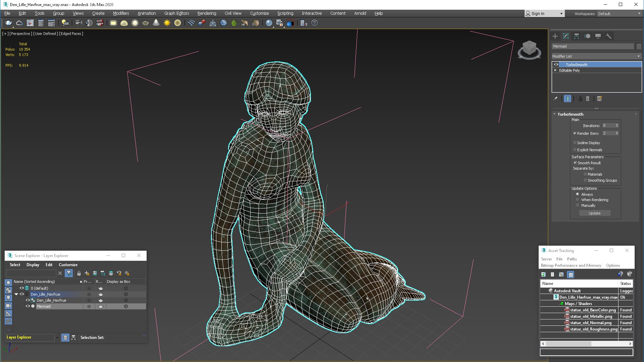
Task: Click the User Defined viewport label
Action: point(46,34)
